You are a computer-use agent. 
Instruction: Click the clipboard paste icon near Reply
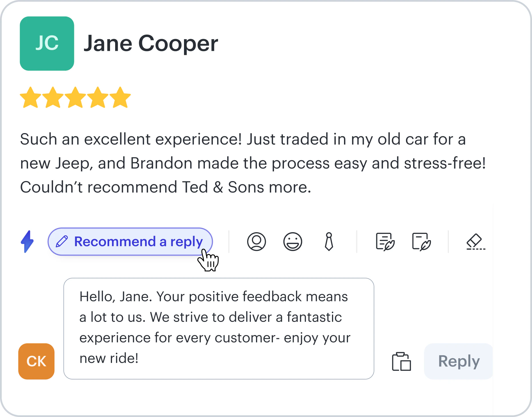401,362
